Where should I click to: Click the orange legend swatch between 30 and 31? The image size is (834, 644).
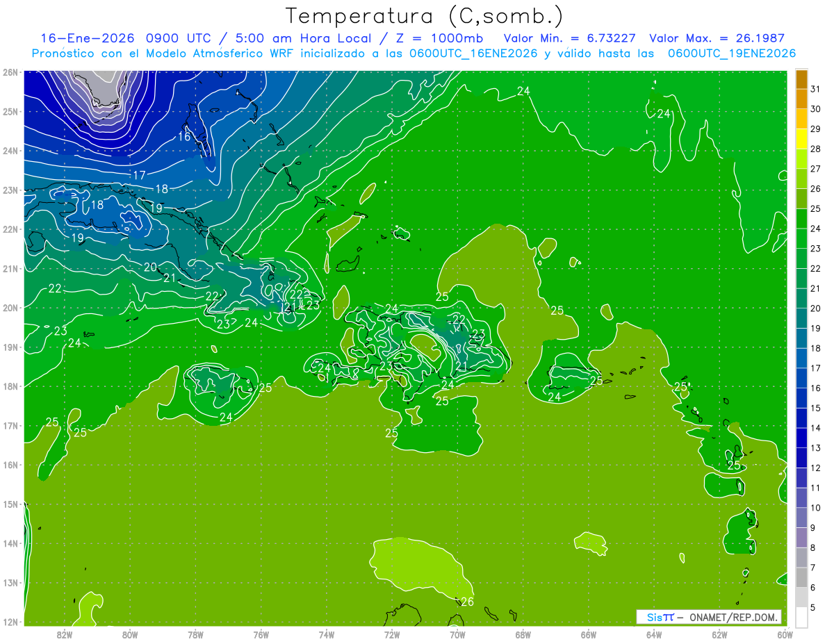[801, 99]
